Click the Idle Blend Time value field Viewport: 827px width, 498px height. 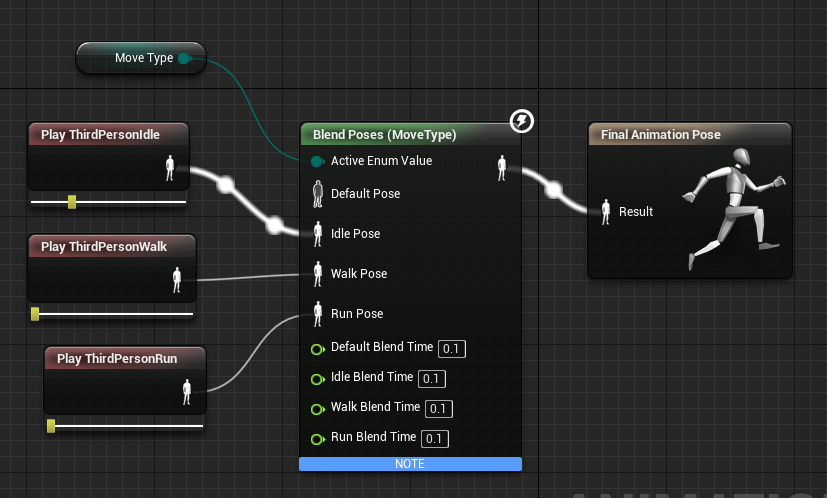click(431, 379)
